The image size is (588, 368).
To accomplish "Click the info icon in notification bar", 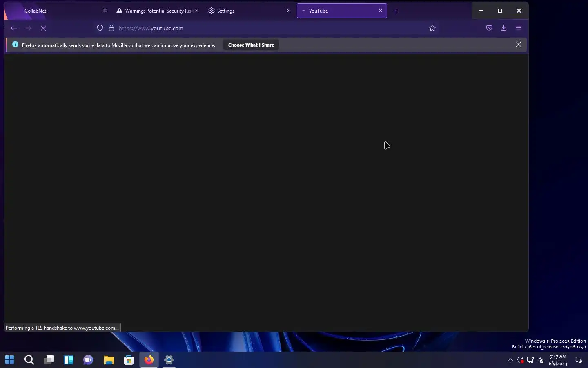I will (15, 45).
